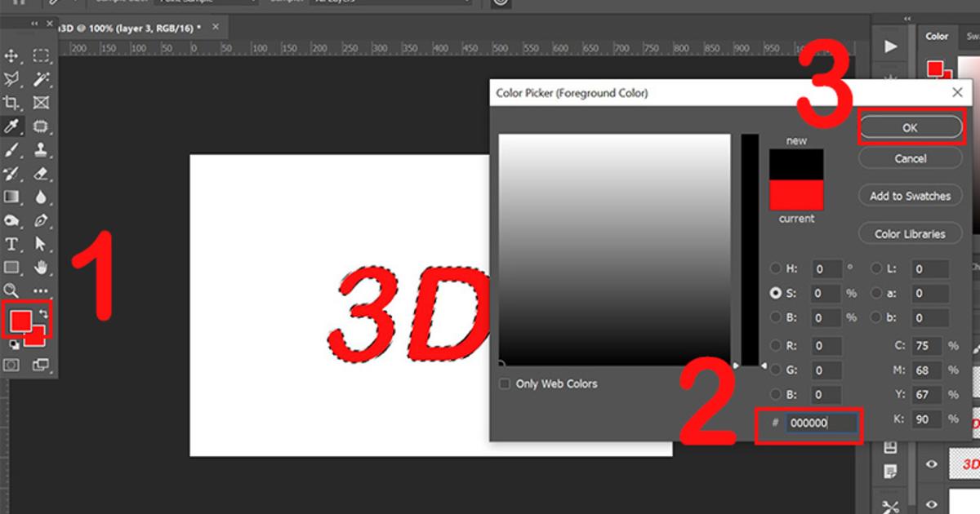
Task: Select the Horizontal Type tool
Action: pos(12,244)
